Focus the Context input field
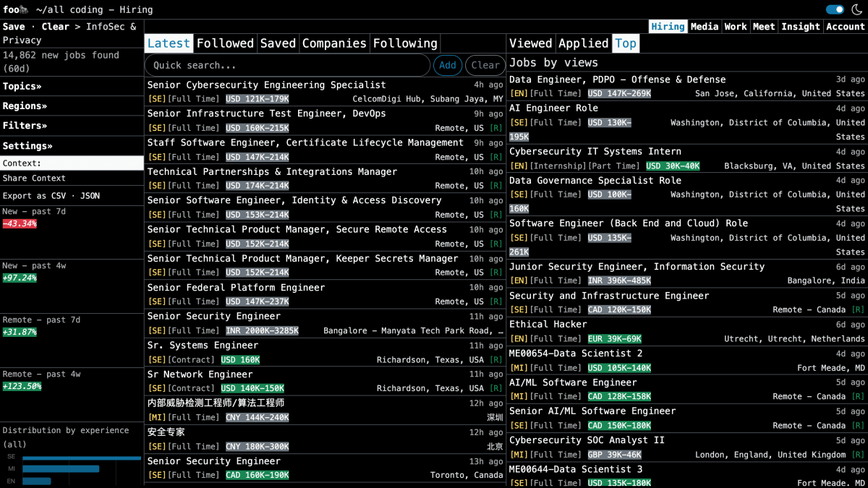Viewport: 868px width, 488px height. (72, 163)
